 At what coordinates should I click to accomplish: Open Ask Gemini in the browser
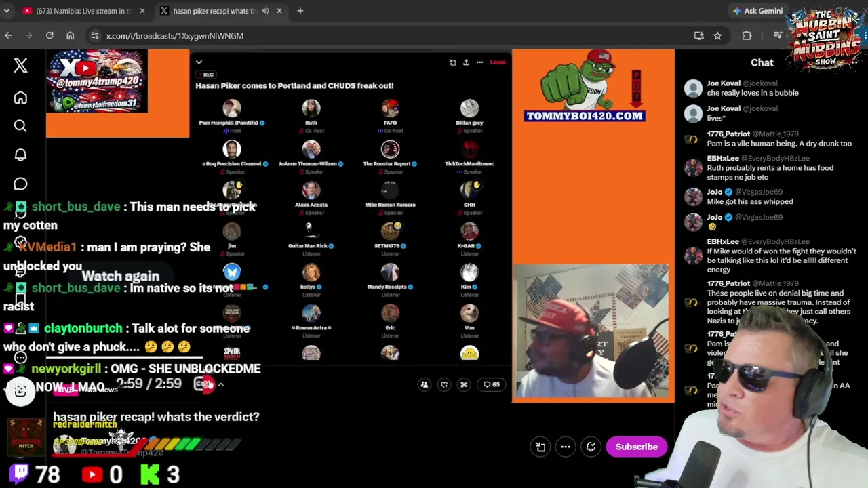click(x=757, y=11)
